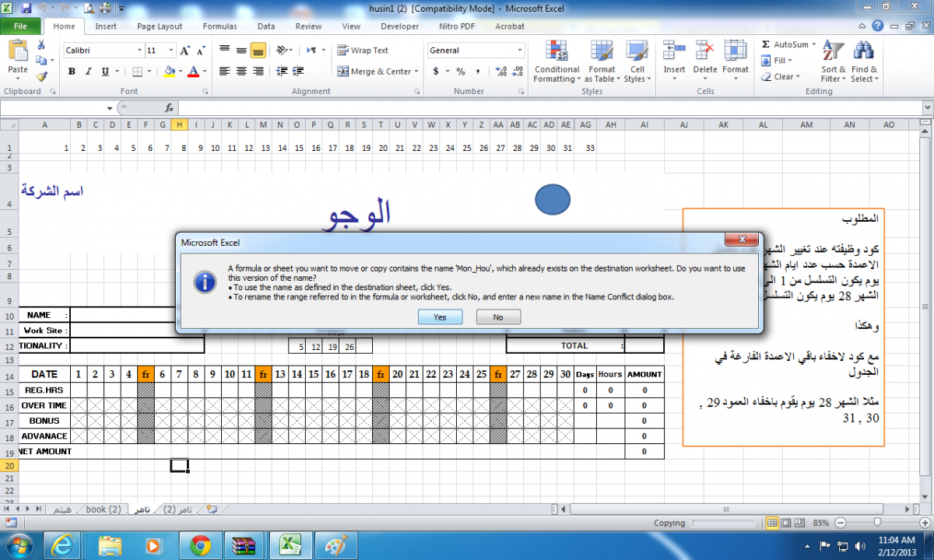Select the Format Painter brush
The height and width of the screenshot is (560, 934).
pos(41,76)
